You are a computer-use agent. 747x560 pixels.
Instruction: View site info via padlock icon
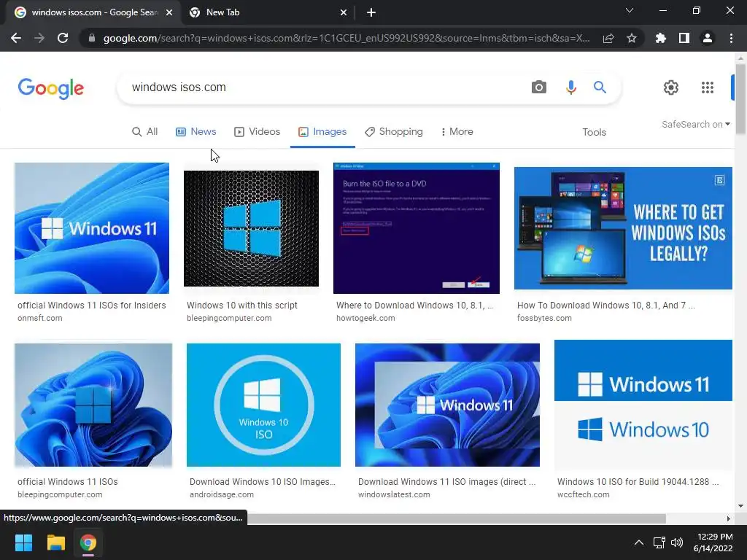pyautogui.click(x=91, y=38)
